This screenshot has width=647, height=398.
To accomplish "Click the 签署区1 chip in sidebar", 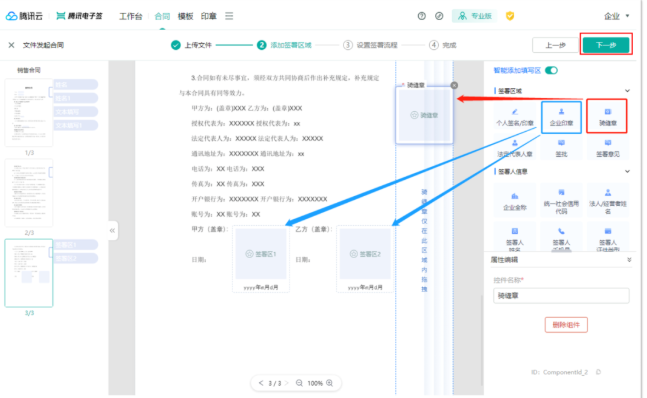I will tap(76, 245).
